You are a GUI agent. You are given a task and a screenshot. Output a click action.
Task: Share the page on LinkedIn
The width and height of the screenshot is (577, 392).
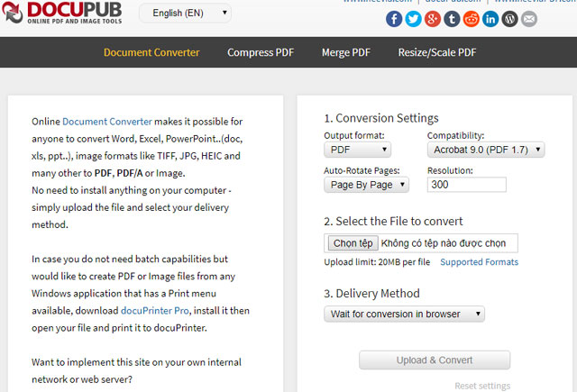click(490, 19)
